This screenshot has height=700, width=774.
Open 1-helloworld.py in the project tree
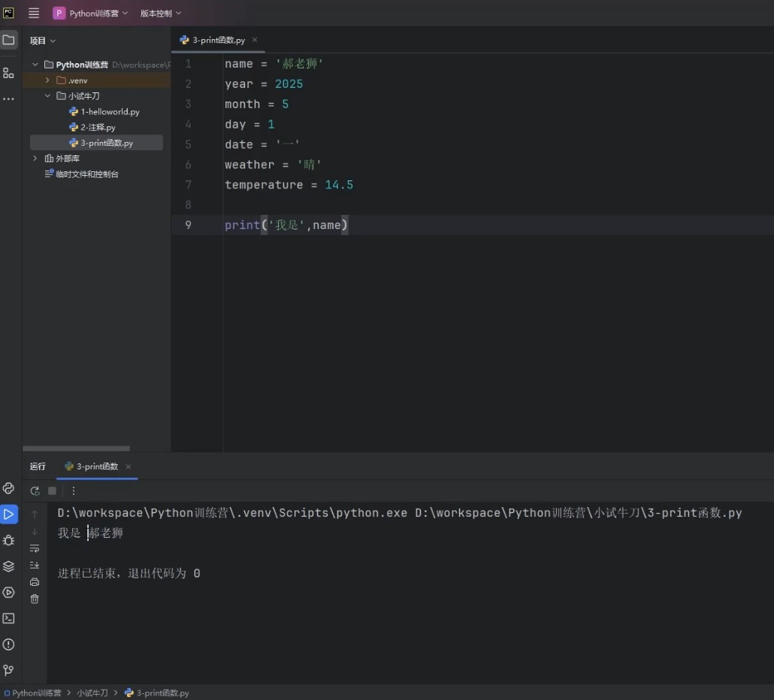(110, 112)
